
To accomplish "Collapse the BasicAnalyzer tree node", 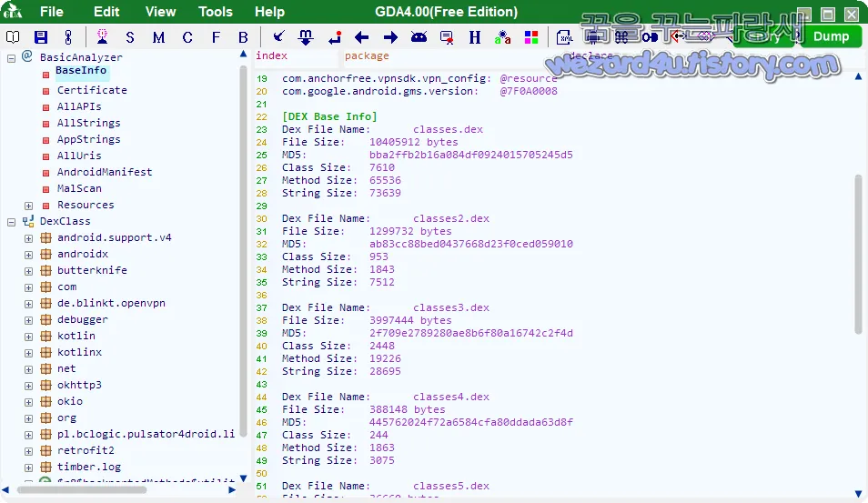I will [x=11, y=57].
